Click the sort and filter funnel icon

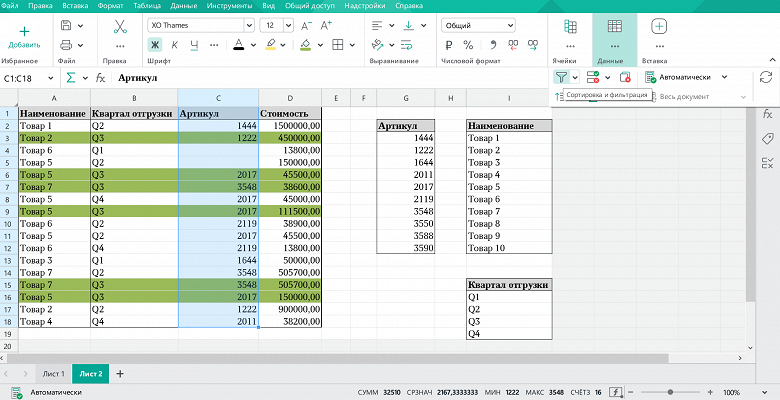[561, 77]
